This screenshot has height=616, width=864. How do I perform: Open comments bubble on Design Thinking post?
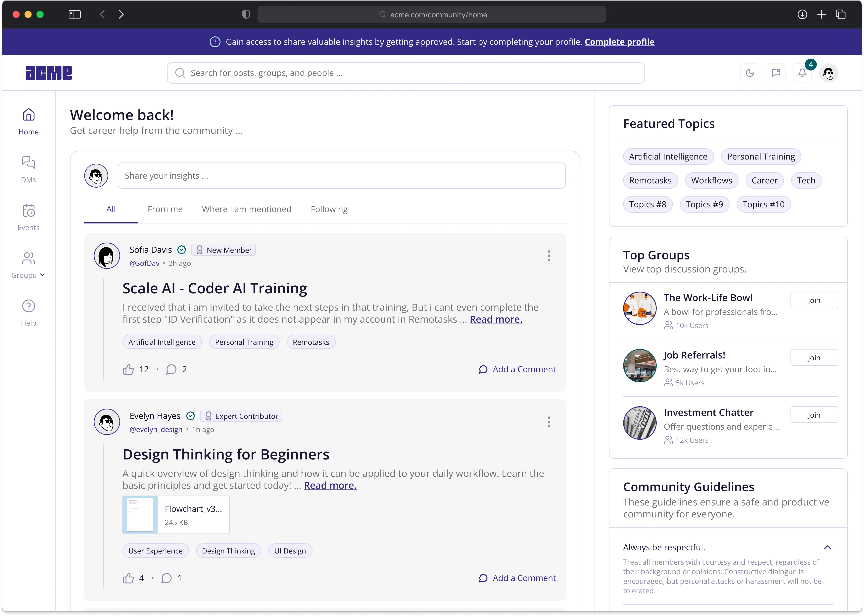167,578
